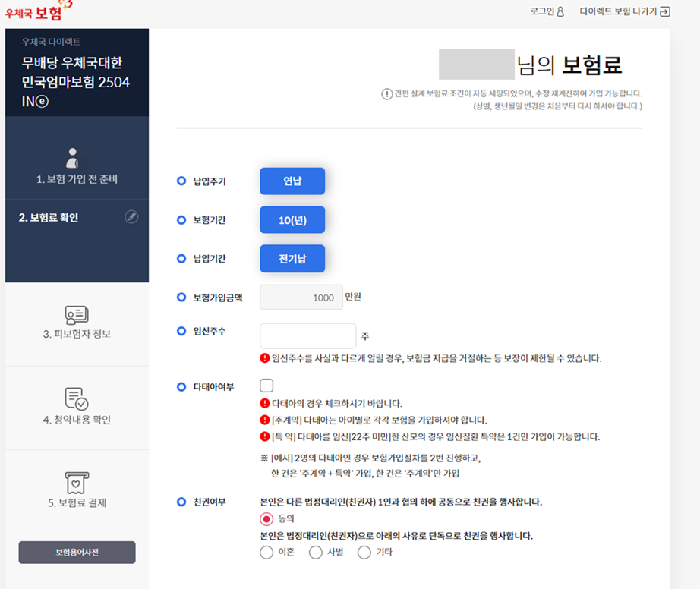
Task: Click the 우체국 다이렉트 sidebar caption
Action: point(52,42)
